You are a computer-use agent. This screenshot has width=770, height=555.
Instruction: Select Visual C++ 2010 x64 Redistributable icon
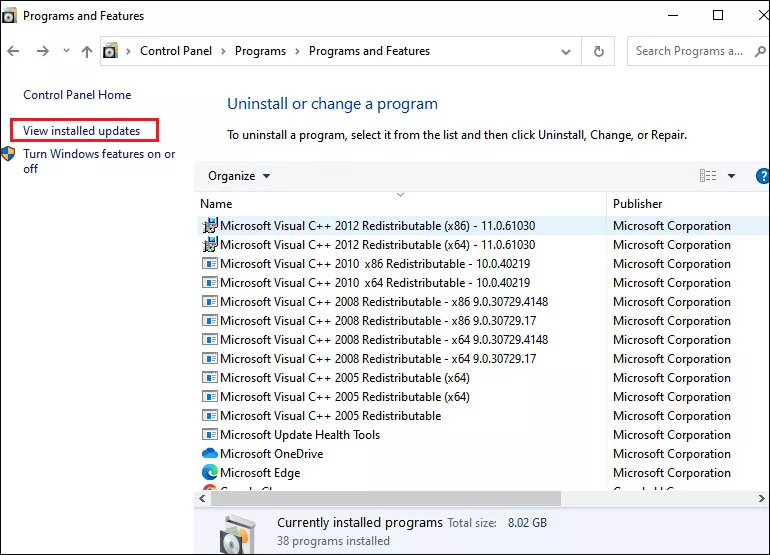coord(210,283)
